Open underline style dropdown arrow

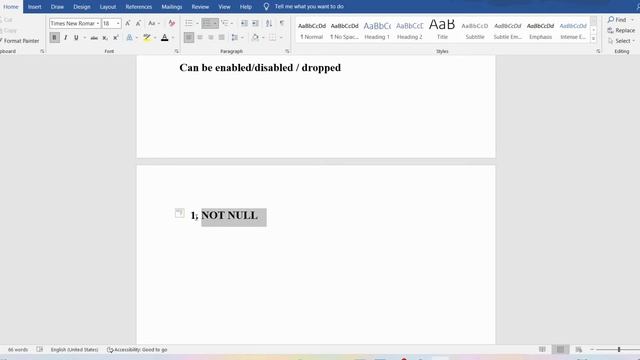84,38
